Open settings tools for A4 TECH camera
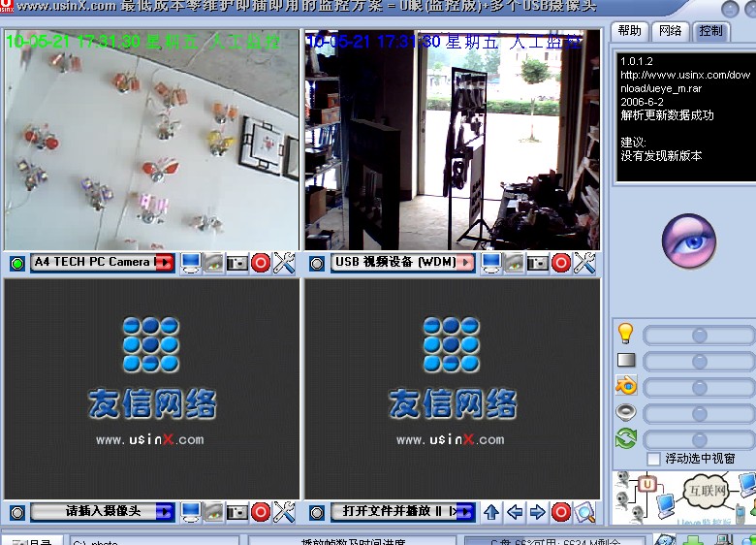The height and width of the screenshot is (545, 756). 284,263
